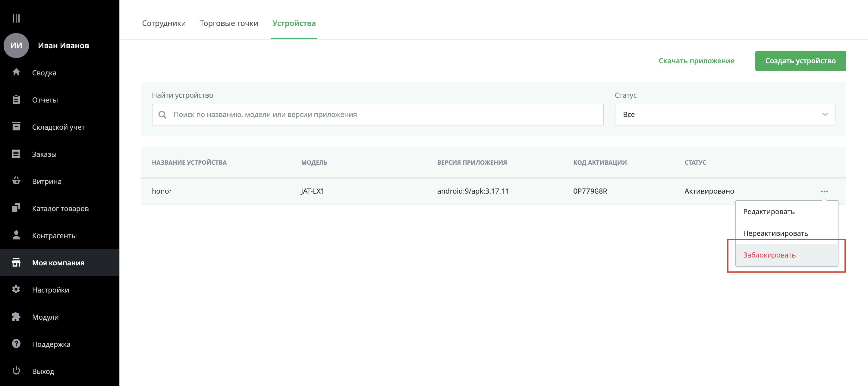Click the Витрина basket icon
868x386 pixels.
[x=16, y=181]
